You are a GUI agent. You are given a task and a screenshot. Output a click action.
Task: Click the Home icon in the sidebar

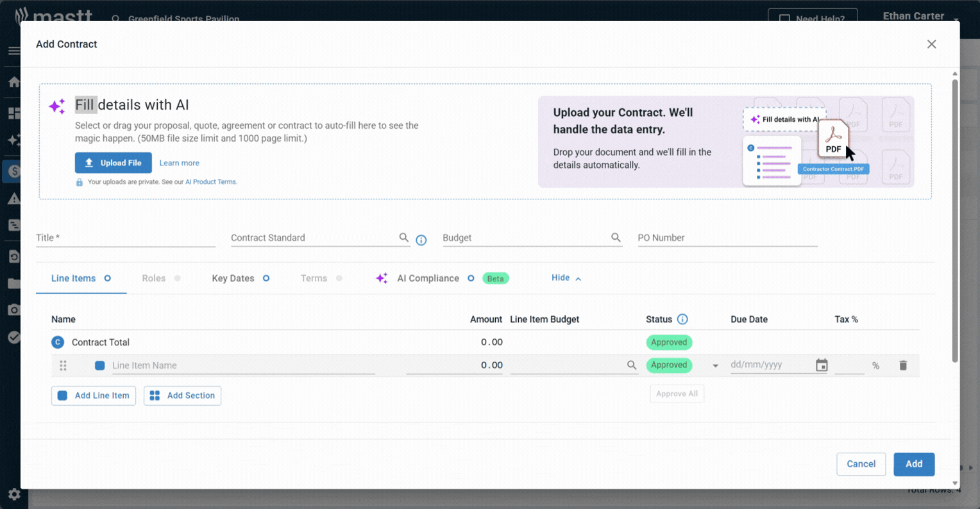(13, 82)
